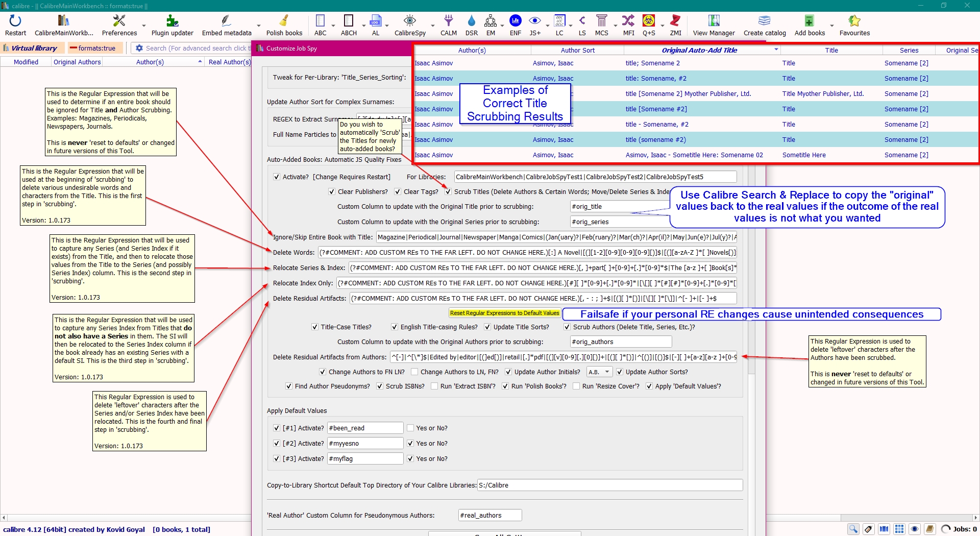Toggle the Tag browser status bar icon
The width and height of the screenshot is (980, 536).
869,529
